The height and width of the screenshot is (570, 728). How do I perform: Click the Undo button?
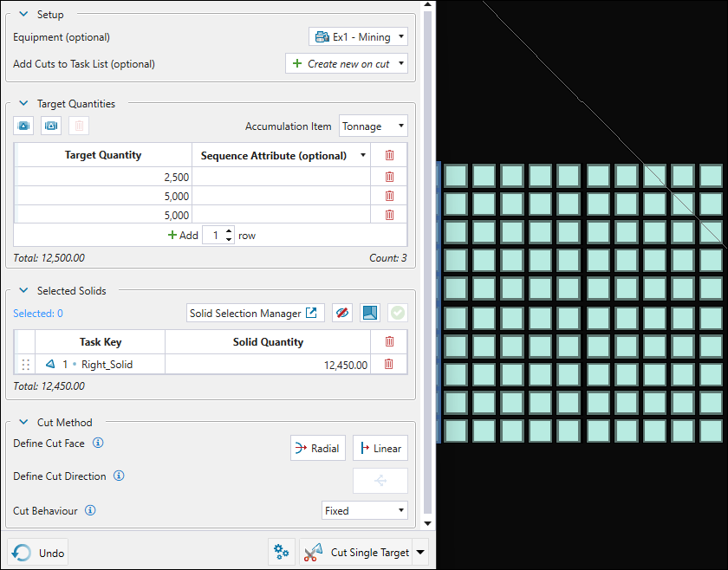(39, 553)
